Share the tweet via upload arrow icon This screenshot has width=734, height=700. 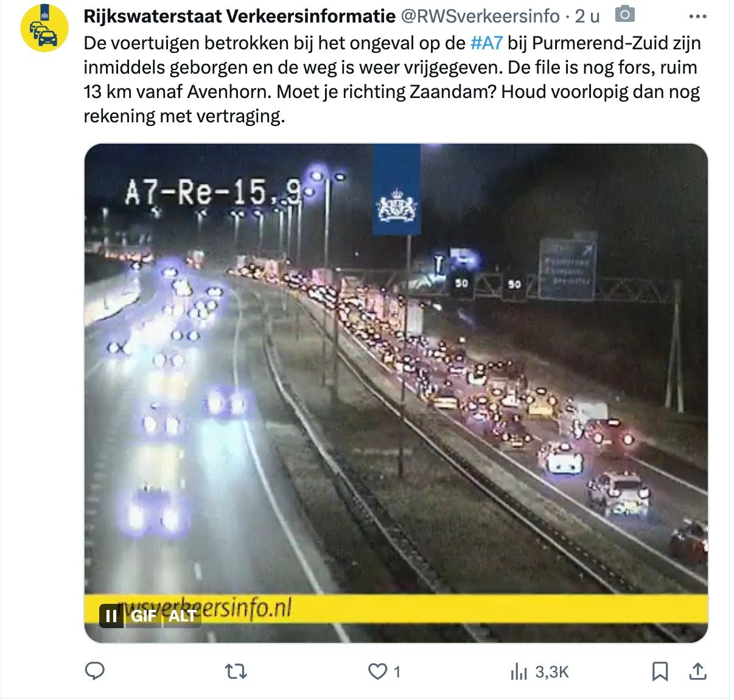[697, 671]
